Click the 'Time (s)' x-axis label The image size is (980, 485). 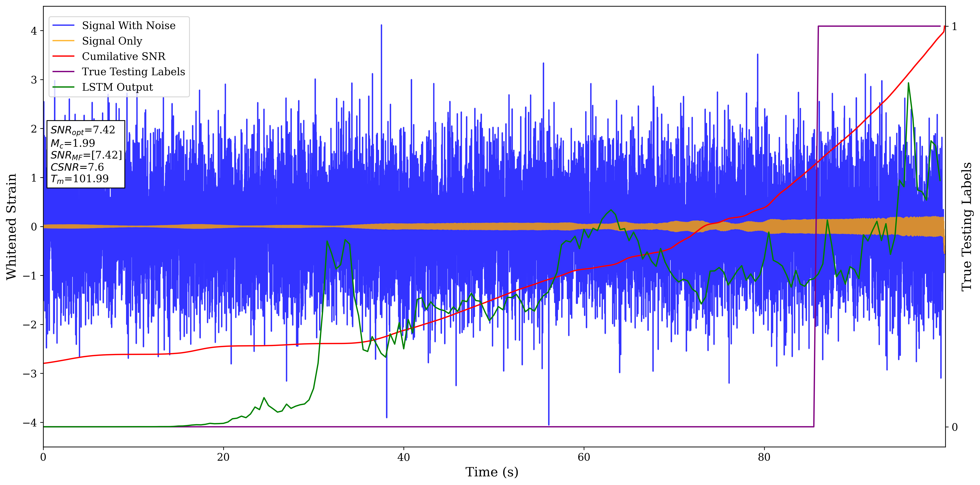tap(491, 472)
